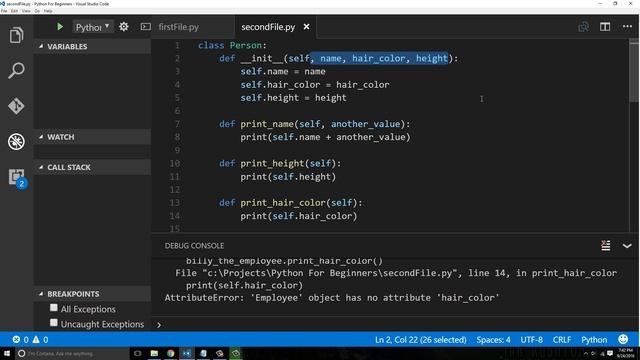Click 'self.hair_color = hair_color' on line 4
640x360 pixels.
[x=315, y=85]
